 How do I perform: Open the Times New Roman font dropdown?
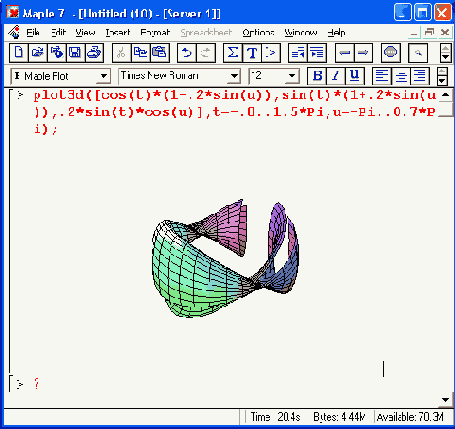coord(234,76)
